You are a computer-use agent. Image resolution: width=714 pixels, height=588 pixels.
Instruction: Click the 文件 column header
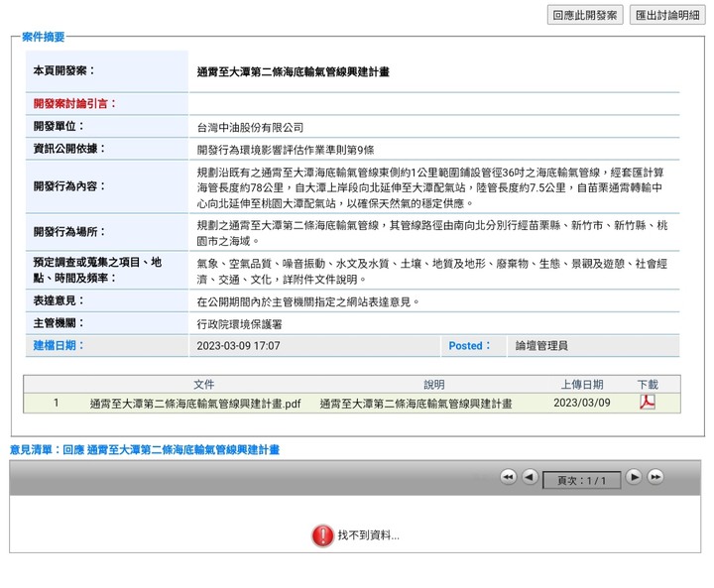pyautogui.click(x=203, y=385)
